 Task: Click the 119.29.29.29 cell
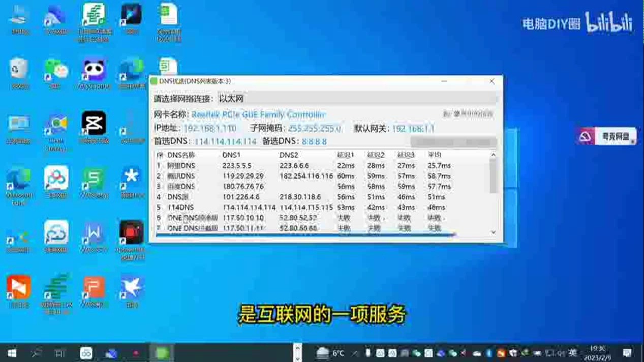point(243,176)
